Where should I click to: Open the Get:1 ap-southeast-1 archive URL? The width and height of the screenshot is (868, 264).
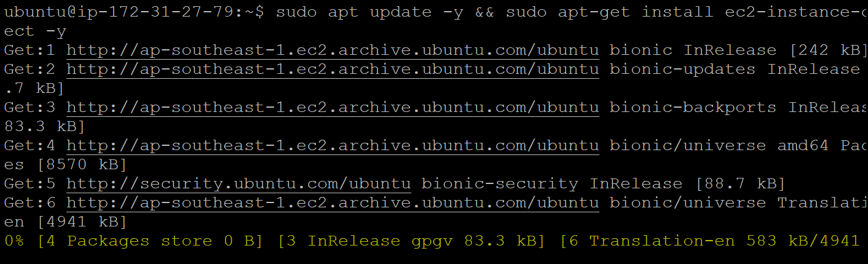(333, 50)
